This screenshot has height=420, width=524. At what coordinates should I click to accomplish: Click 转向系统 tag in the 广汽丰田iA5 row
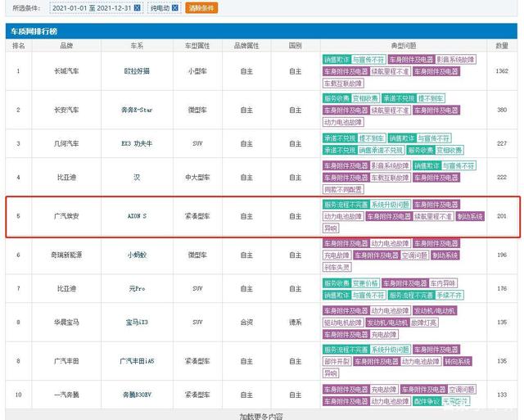coord(458,362)
